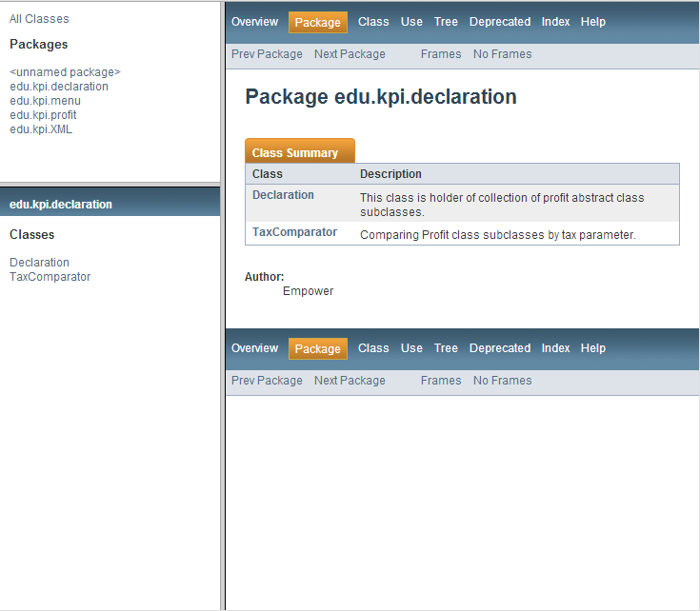This screenshot has width=700, height=611.
Task: Open Index in the top navigation bar
Action: pyautogui.click(x=556, y=22)
